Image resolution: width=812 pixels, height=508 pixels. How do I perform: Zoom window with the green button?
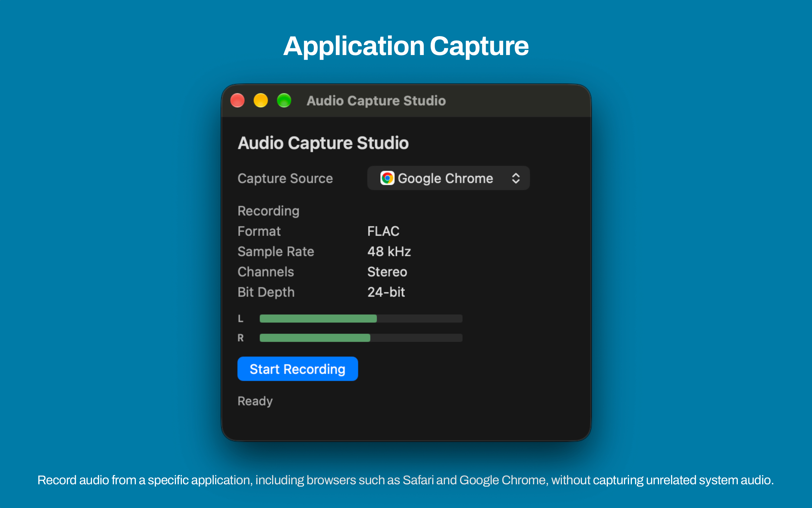coord(284,100)
